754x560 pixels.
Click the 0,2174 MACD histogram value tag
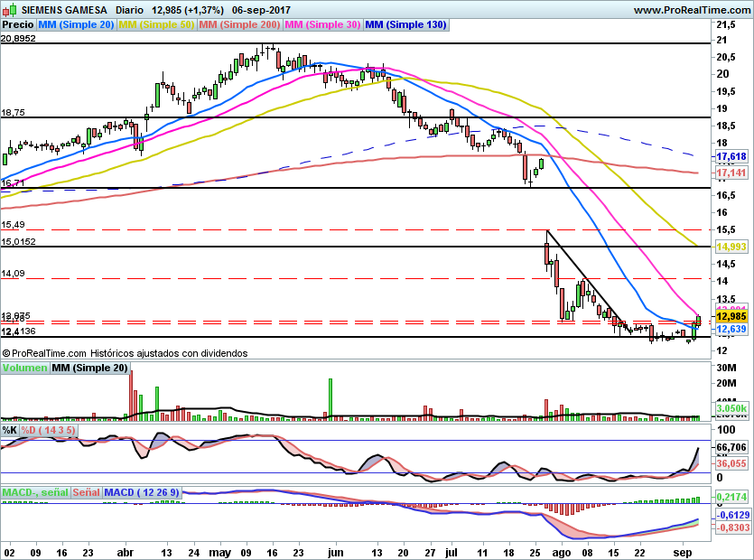[x=732, y=497]
